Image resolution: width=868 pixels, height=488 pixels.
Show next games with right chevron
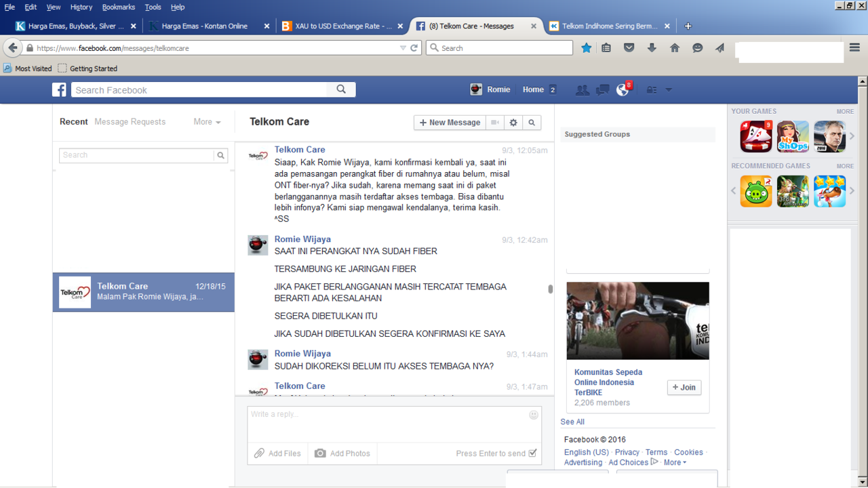(x=852, y=136)
